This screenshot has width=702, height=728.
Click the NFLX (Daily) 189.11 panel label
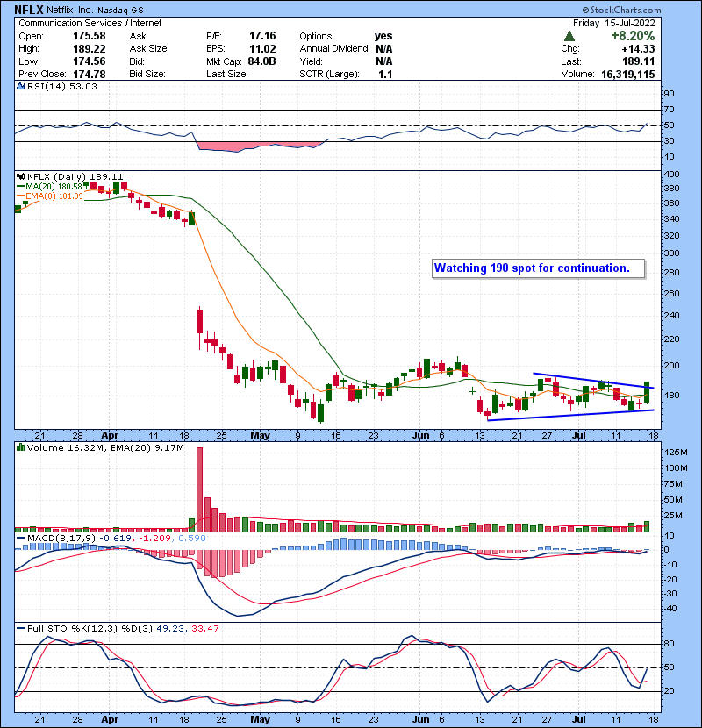point(75,176)
